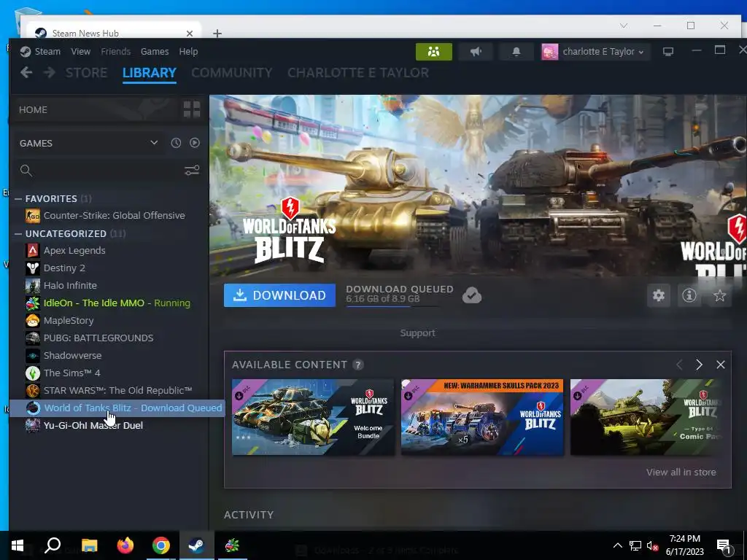The height and width of the screenshot is (560, 747).
Task: Open Type 64 Comic Pack thumbnail
Action: click(647, 417)
